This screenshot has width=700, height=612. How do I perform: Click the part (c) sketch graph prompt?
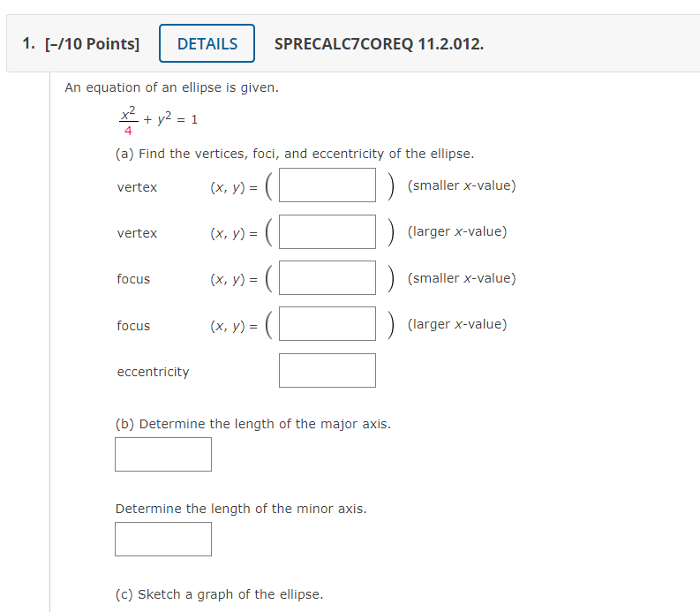219,594
